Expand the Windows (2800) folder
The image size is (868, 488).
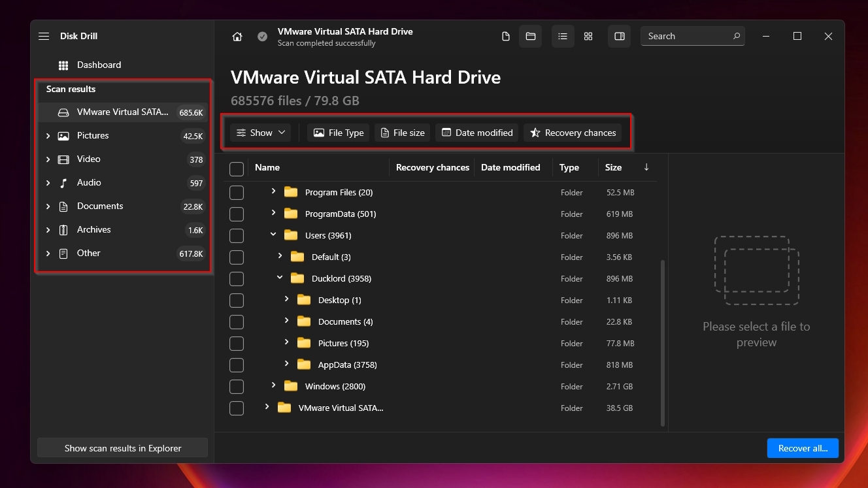[x=273, y=385]
